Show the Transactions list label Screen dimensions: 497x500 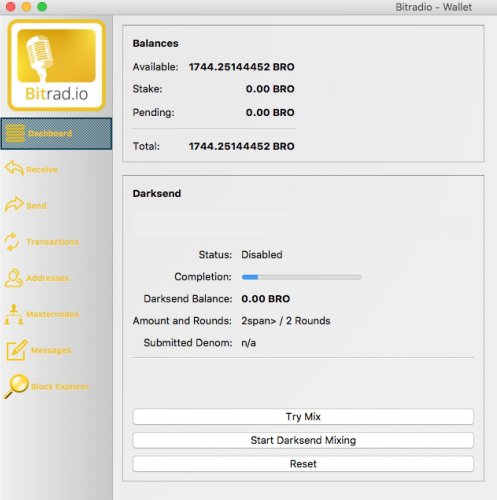(53, 242)
